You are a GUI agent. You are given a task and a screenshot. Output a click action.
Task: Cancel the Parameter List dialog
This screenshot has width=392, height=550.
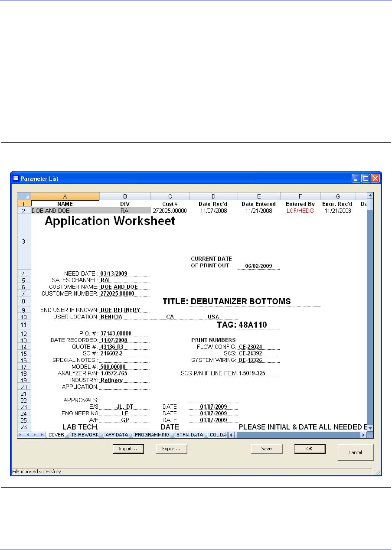(x=356, y=452)
